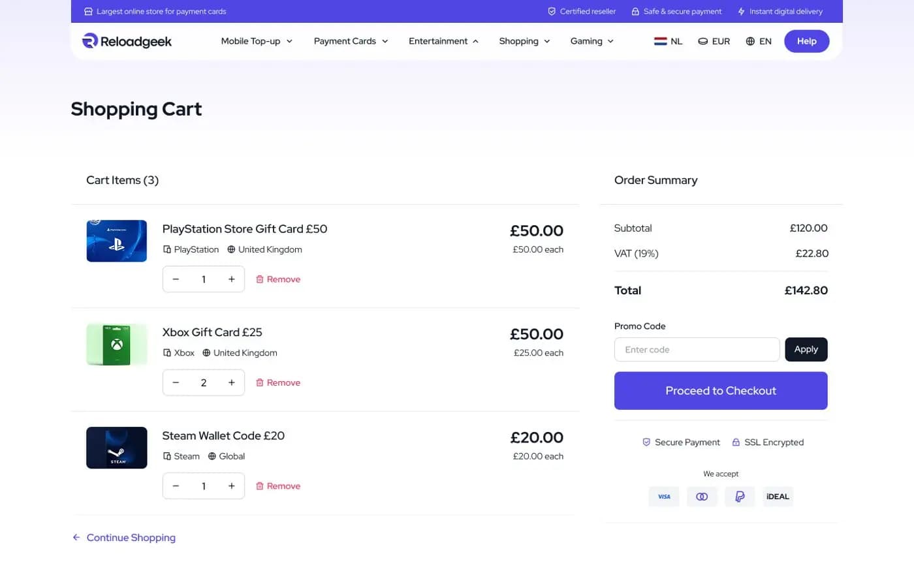Increase Steam Wallet Code quantity
914x588 pixels.
click(232, 486)
